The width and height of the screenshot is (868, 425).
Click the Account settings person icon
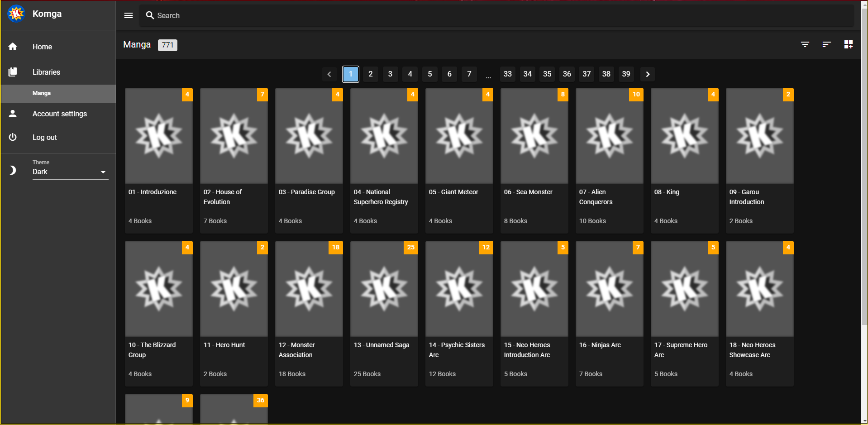[13, 114]
